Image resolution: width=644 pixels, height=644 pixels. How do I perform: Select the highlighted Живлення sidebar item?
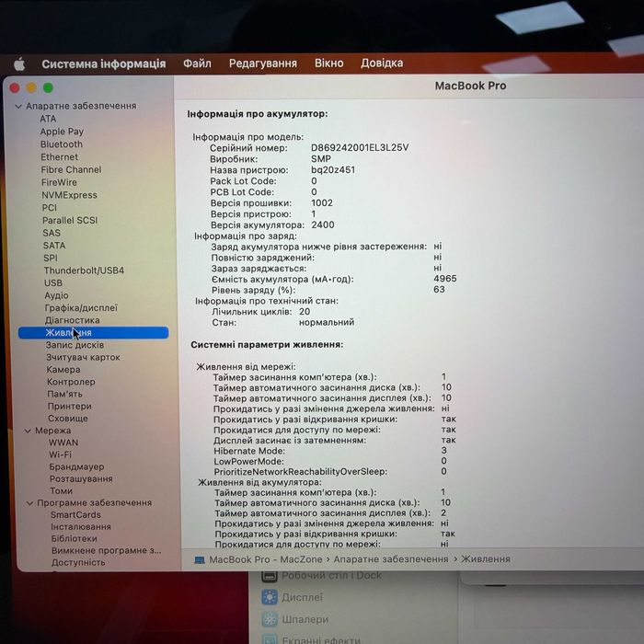click(x=94, y=333)
